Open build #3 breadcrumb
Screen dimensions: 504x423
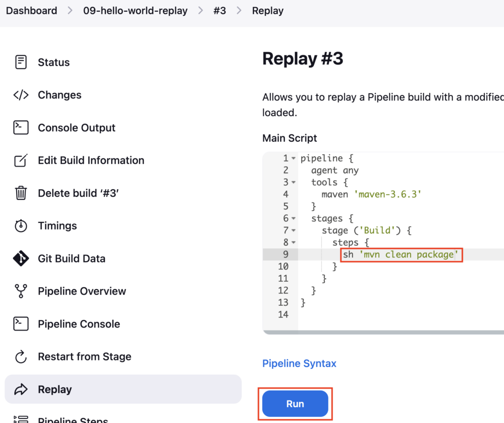point(220,11)
